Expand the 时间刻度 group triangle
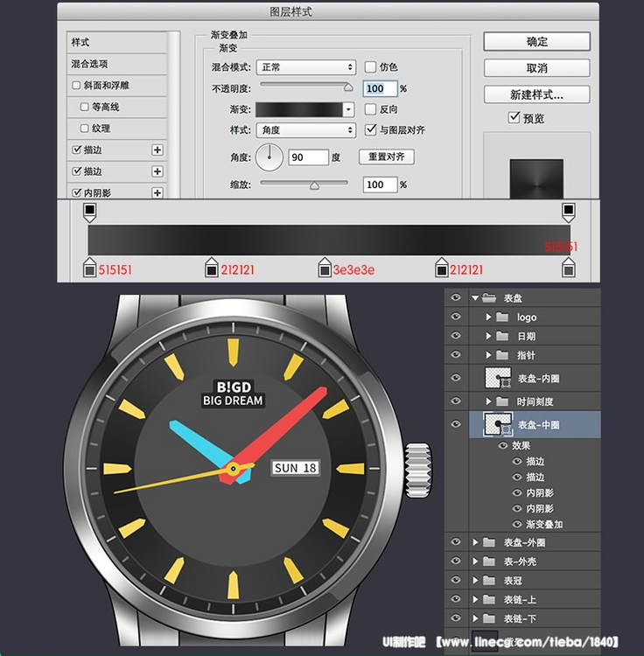The image size is (644, 656). [488, 401]
